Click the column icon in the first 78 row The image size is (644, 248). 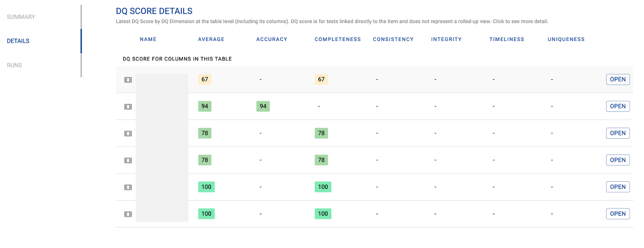pyautogui.click(x=128, y=133)
